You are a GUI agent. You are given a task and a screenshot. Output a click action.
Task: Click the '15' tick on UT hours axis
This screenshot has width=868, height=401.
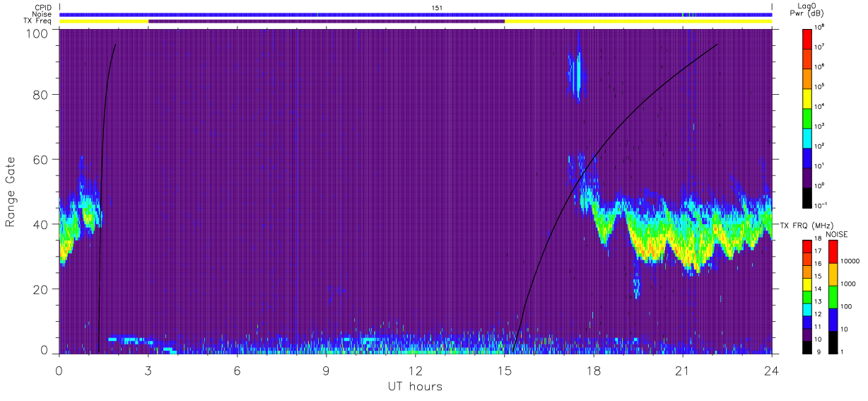tap(505, 369)
